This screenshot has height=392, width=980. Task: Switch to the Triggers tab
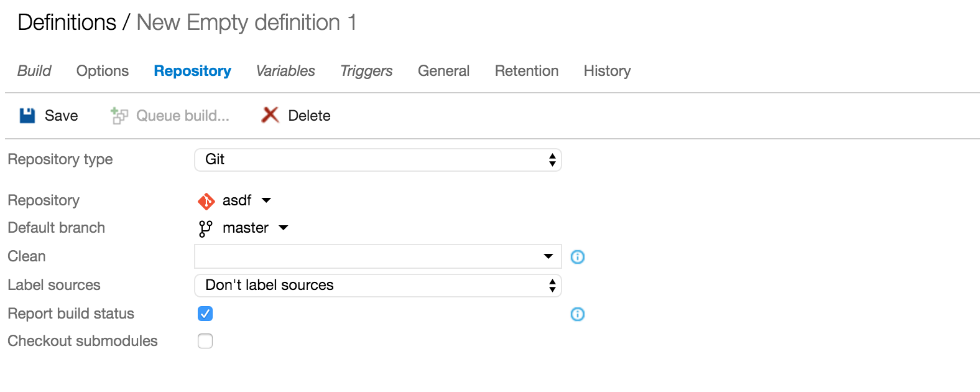pyautogui.click(x=366, y=71)
